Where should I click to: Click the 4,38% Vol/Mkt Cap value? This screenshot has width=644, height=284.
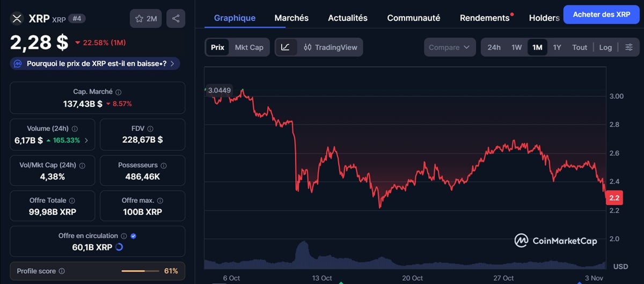53,176
